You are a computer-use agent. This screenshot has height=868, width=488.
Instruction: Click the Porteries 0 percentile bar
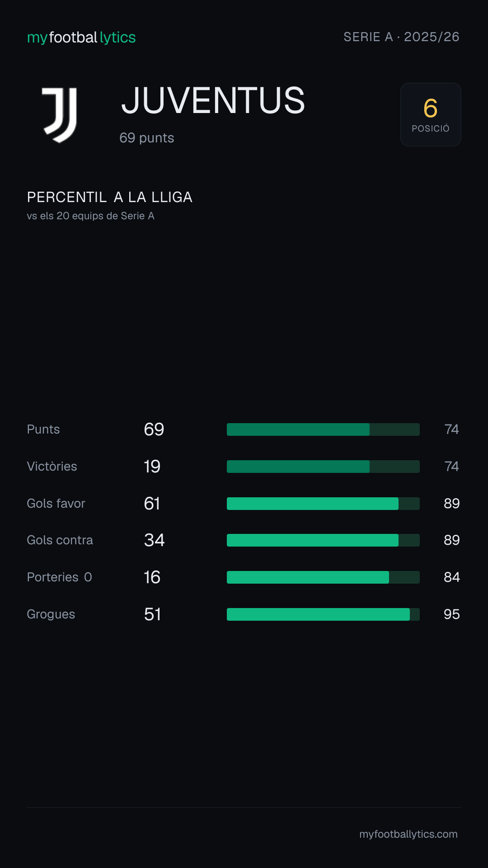pyautogui.click(x=323, y=577)
